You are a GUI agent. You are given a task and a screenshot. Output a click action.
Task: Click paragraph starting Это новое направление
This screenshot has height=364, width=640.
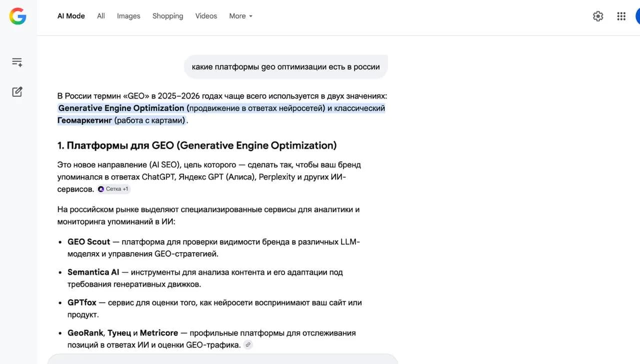[209, 177]
